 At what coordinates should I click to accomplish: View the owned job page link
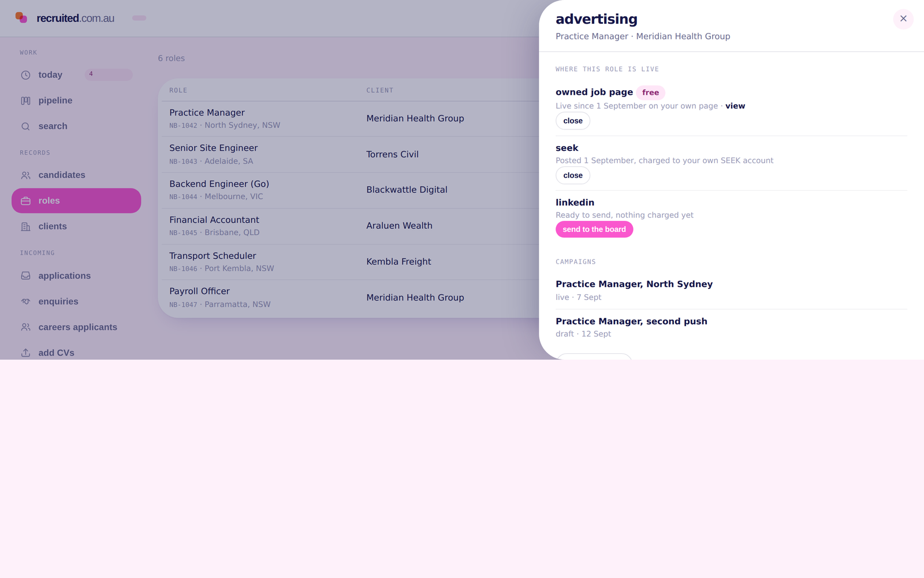click(x=735, y=106)
